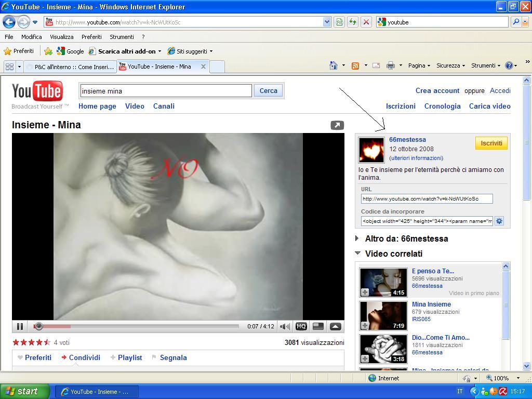Screen dimensions: 532x399
Task: Open the recent pages dropdown next to Forward
Action: pyautogui.click(x=35, y=23)
